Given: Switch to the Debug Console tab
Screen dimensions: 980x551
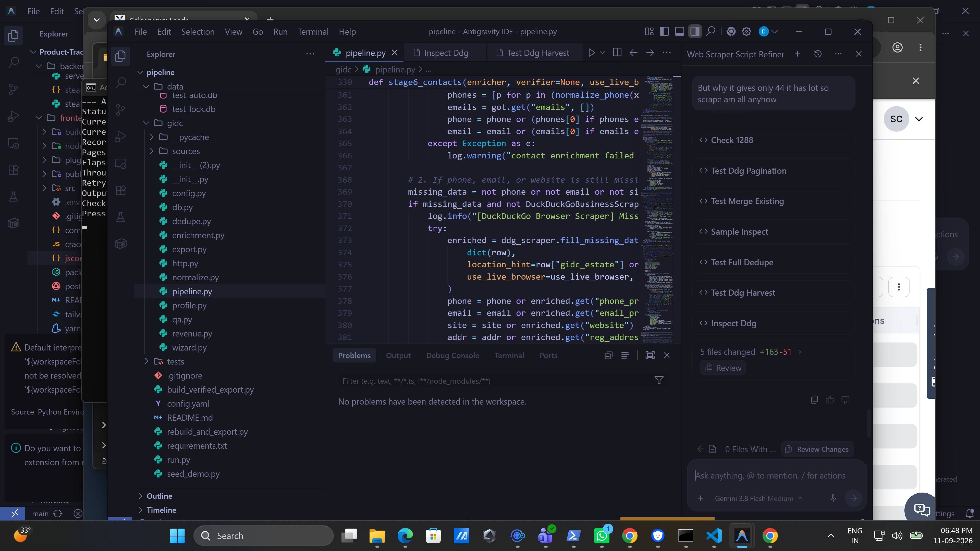Looking at the screenshot, I should click(x=452, y=355).
